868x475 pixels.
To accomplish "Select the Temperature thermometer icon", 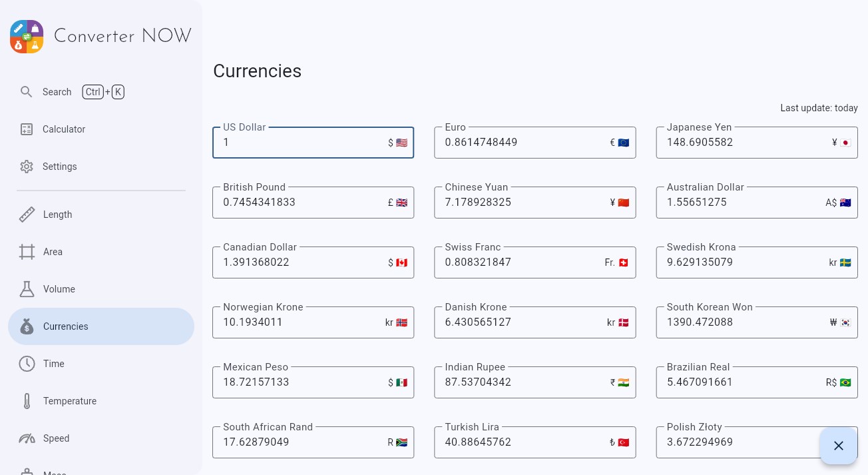I will coord(27,401).
